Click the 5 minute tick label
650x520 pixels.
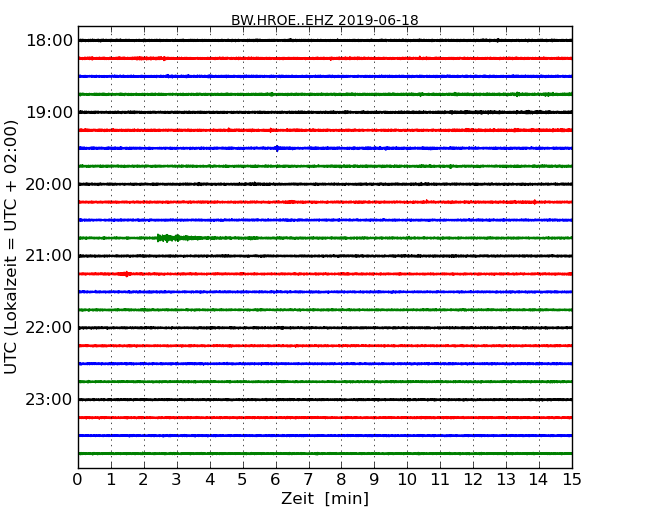[243, 480]
